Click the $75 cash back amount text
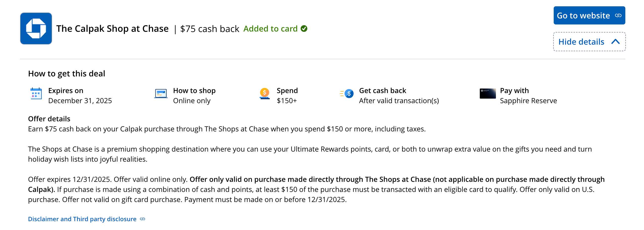This screenshot has height=230, width=644. pyautogui.click(x=209, y=28)
